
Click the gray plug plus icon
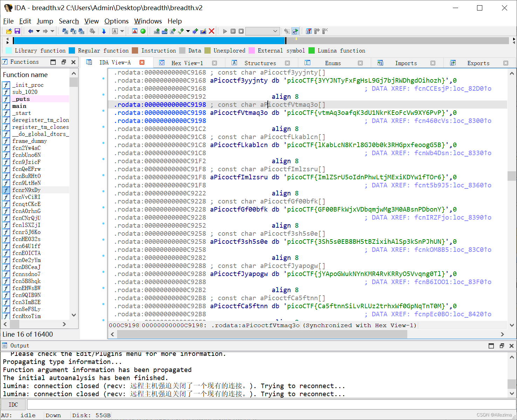pos(317,31)
